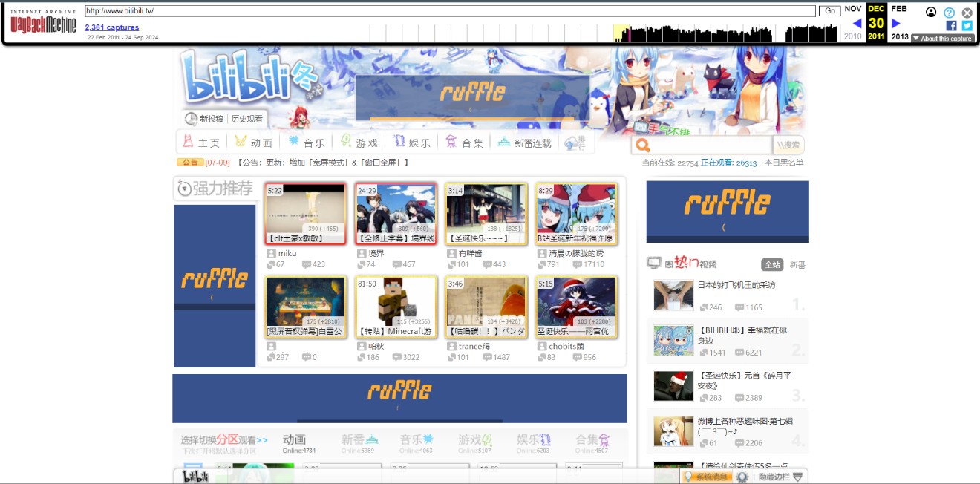Open hot video 幸福就在你身边
980x484 pixels.
pyautogui.click(x=742, y=335)
